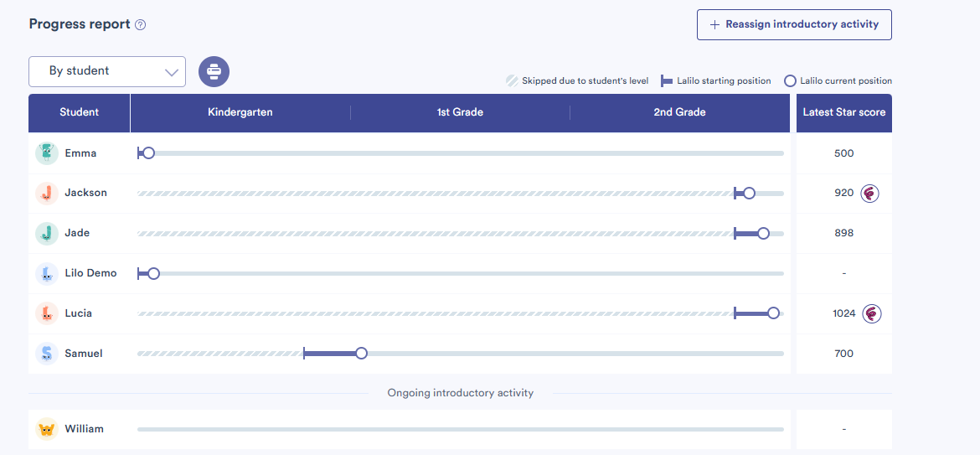Click Lucia's avatar icon
980x455 pixels.
pyautogui.click(x=47, y=313)
